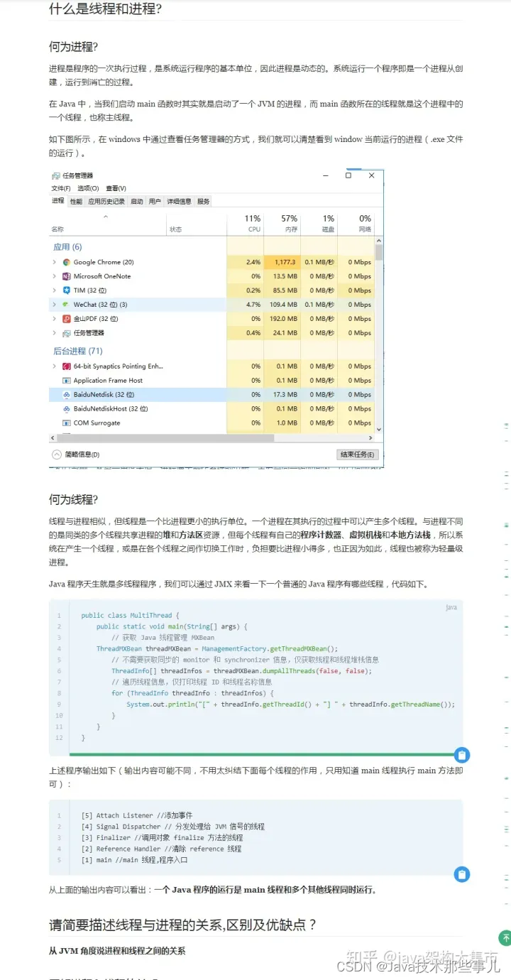511x980 pixels.
Task: Open the 查看(V) menu
Action: tap(116, 188)
